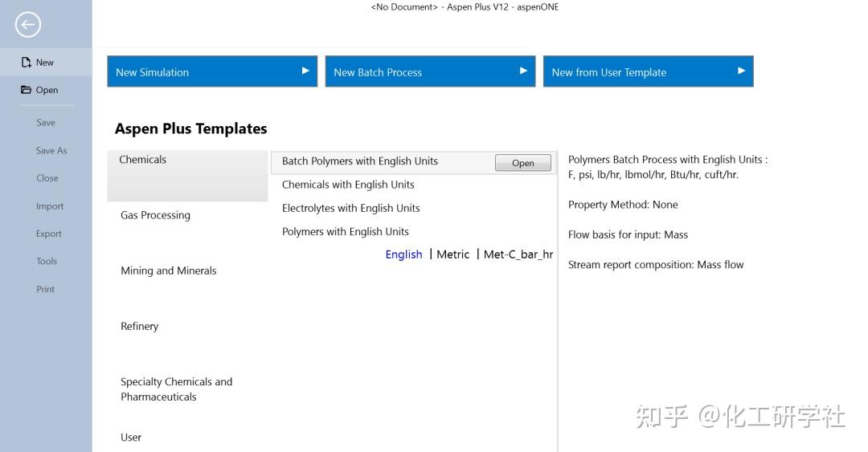The image size is (868, 452).
Task: Select the English units option
Action: (403, 255)
